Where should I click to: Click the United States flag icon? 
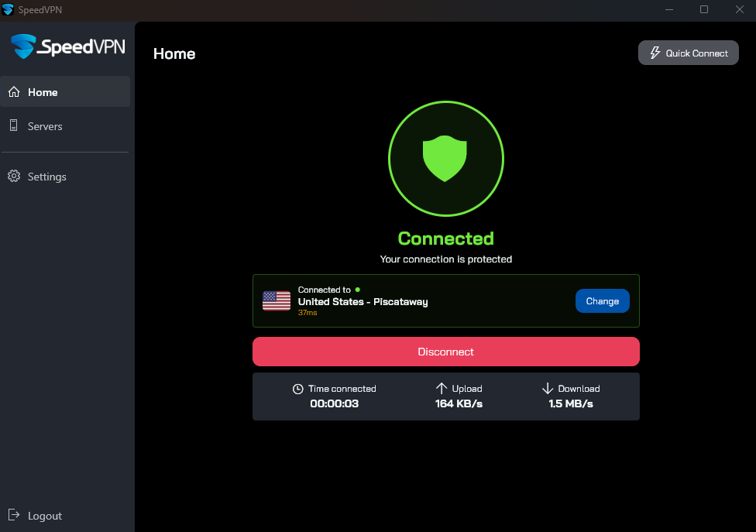click(277, 300)
